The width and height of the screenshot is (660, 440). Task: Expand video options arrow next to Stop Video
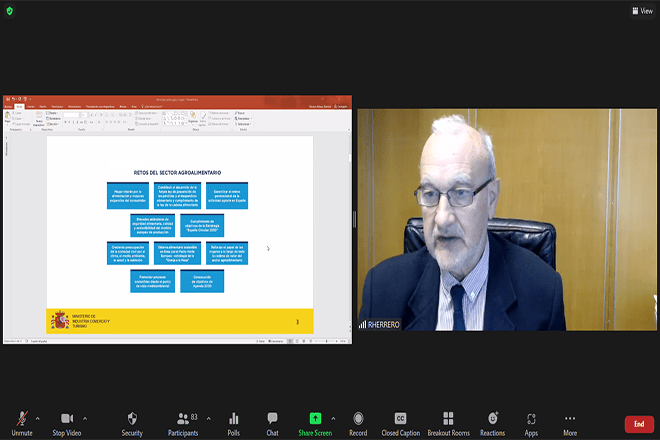coord(85,419)
